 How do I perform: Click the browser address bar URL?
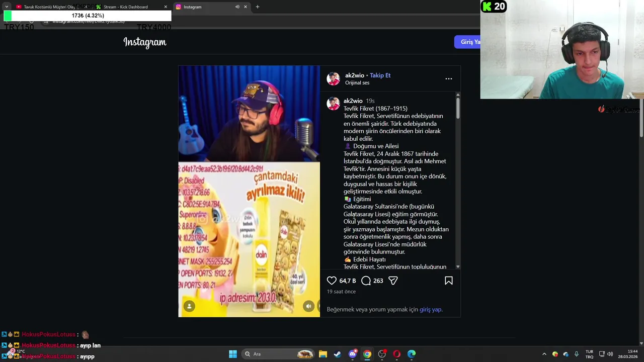89,22
